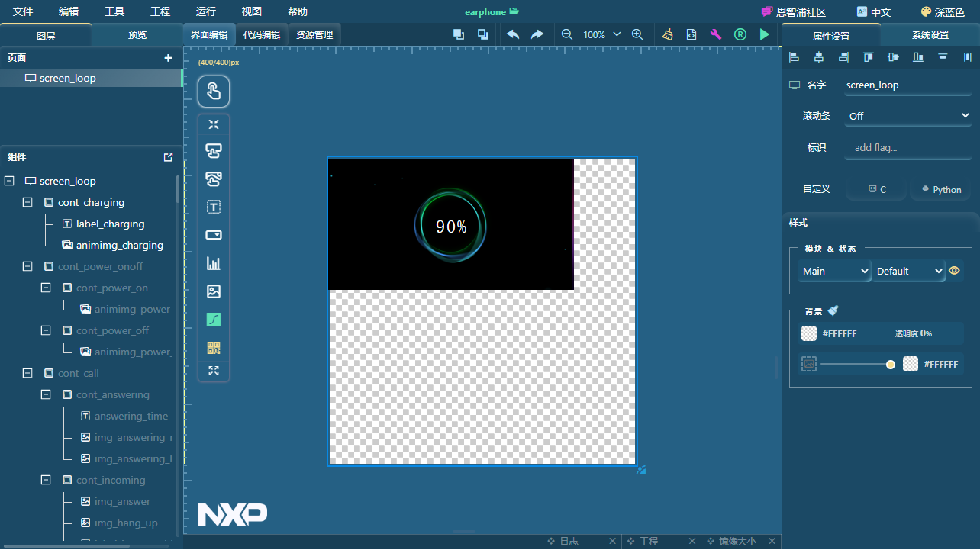Click the code file icon in the toolbar
The width and height of the screenshot is (980, 550).
coord(691,34)
